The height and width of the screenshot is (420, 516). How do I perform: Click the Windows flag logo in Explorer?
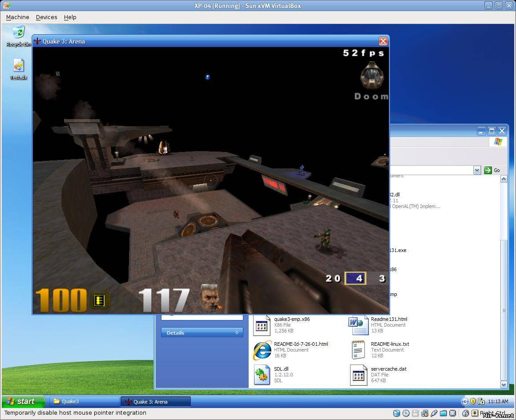tap(498, 142)
